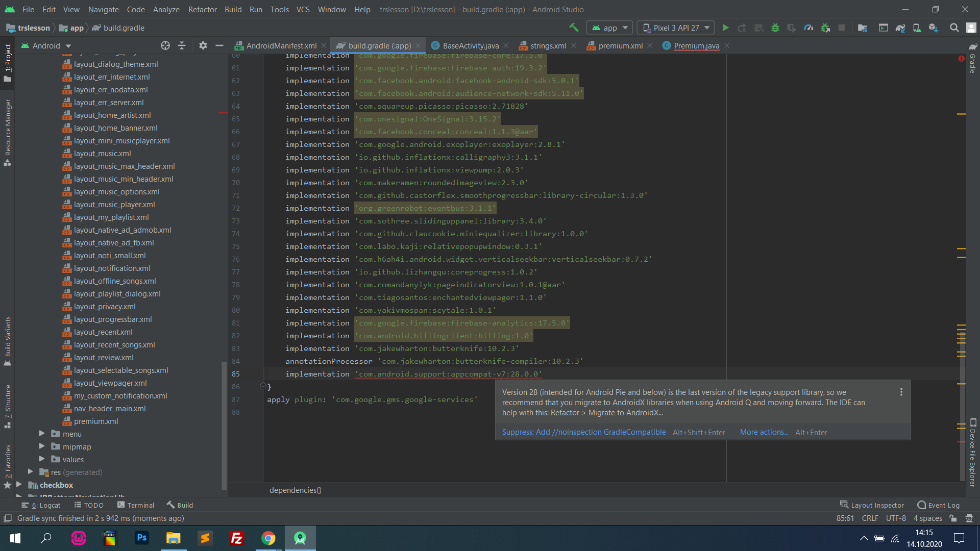Open Project Structure icon in toolbar
Image resolution: width=980 pixels, height=551 pixels.
[863, 28]
